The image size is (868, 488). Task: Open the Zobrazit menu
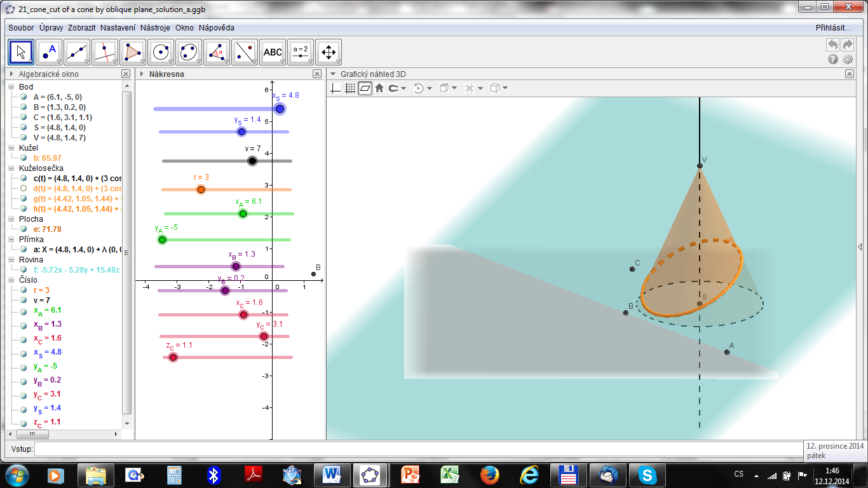[81, 28]
